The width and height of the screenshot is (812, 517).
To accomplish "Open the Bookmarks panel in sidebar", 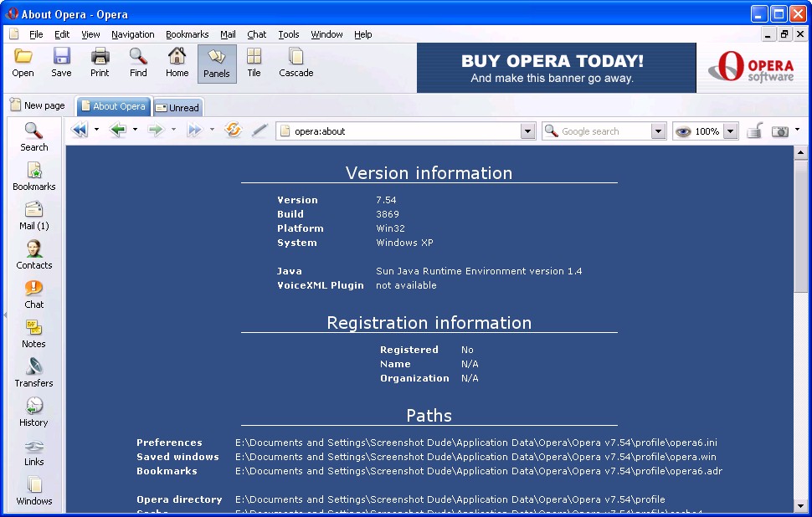I will [34, 176].
